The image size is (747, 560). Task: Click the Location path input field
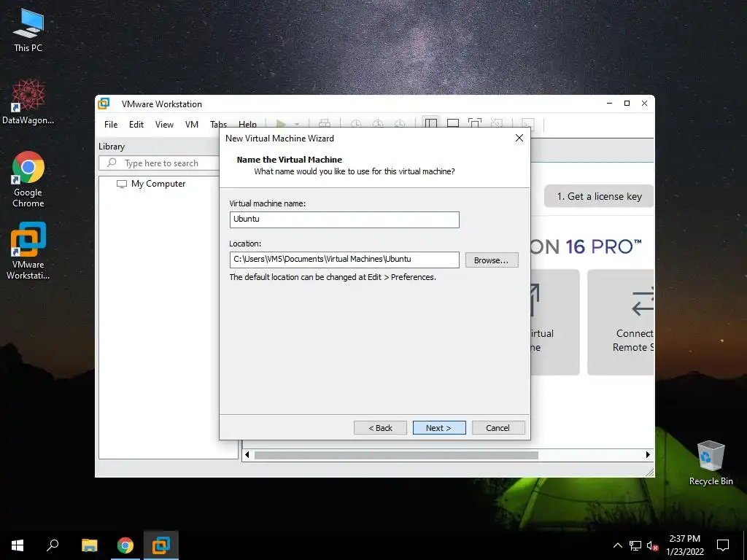coord(344,260)
